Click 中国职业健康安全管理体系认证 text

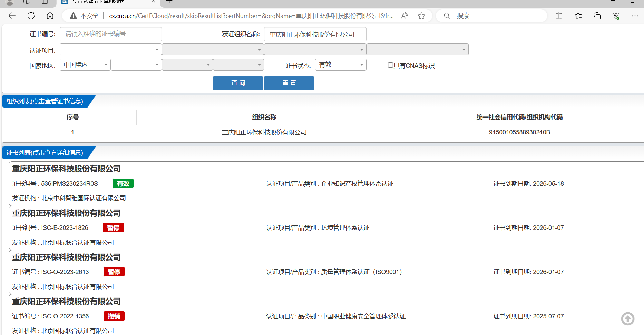pyautogui.click(x=363, y=316)
